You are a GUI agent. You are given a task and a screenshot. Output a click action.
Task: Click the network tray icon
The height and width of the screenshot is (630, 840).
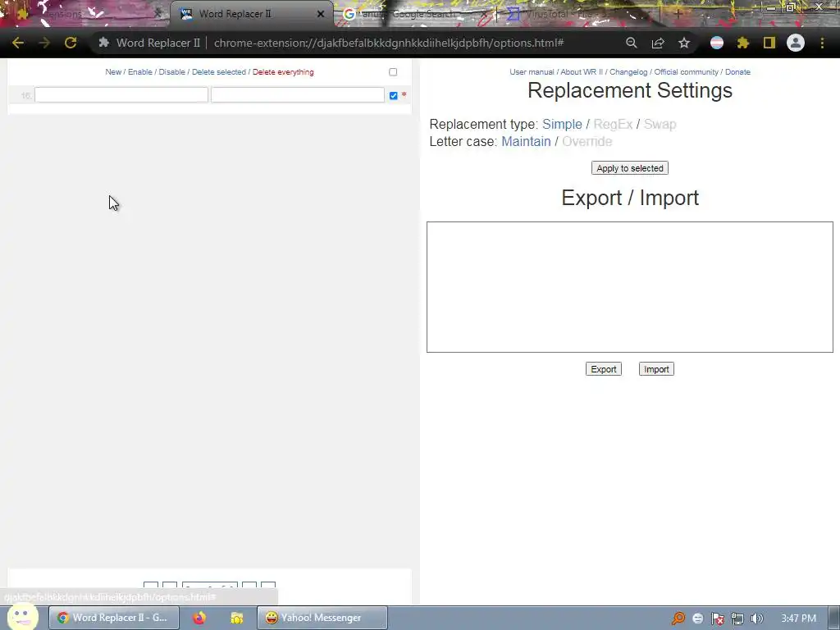(737, 619)
